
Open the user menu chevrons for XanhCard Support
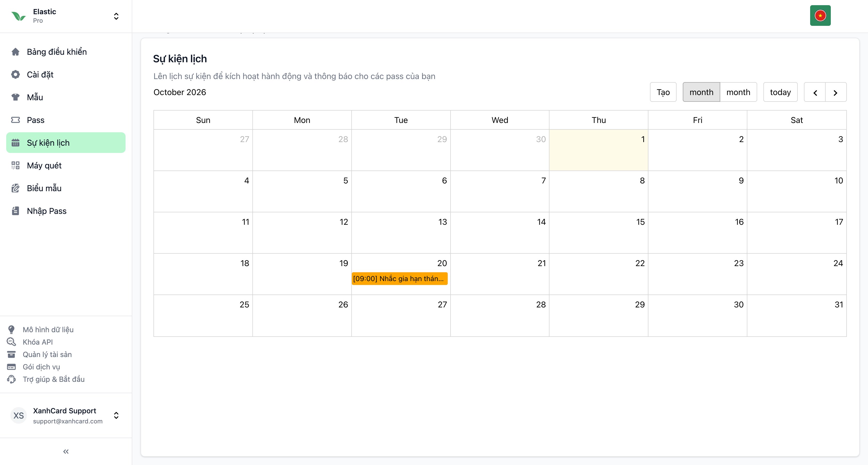point(116,415)
